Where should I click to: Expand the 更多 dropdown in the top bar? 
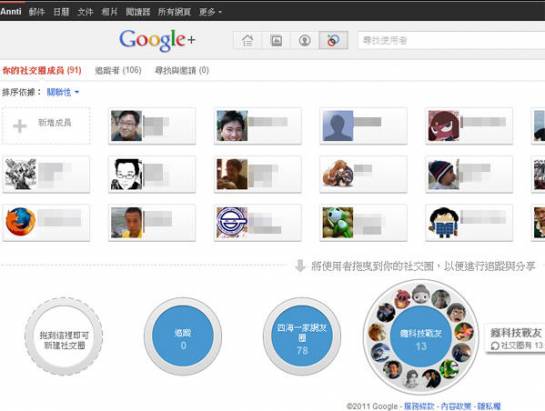click(210, 12)
